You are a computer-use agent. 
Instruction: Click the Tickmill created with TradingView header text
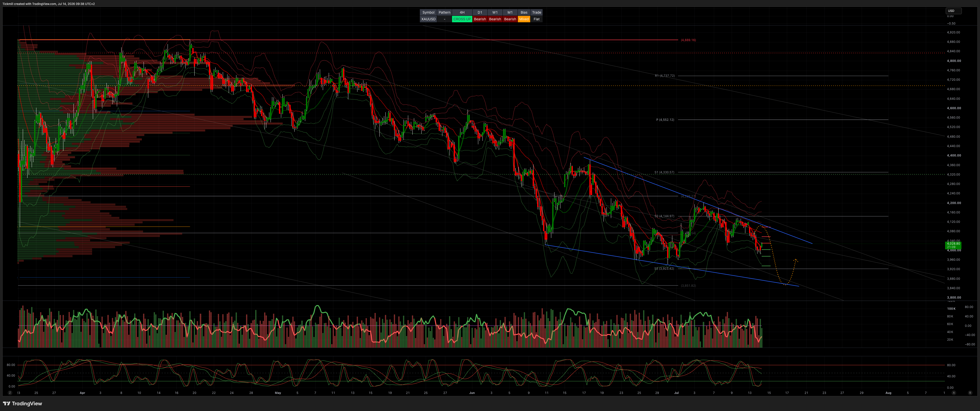pos(49,4)
